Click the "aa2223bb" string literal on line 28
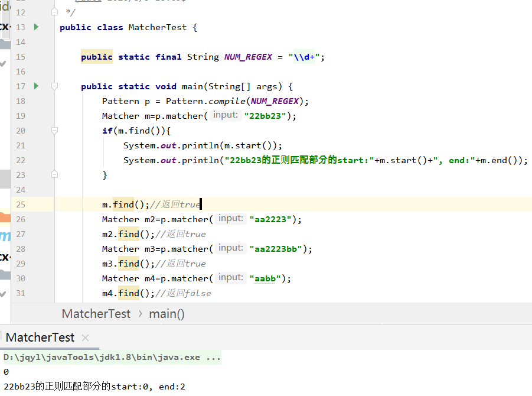The image size is (532, 396). pos(276,249)
